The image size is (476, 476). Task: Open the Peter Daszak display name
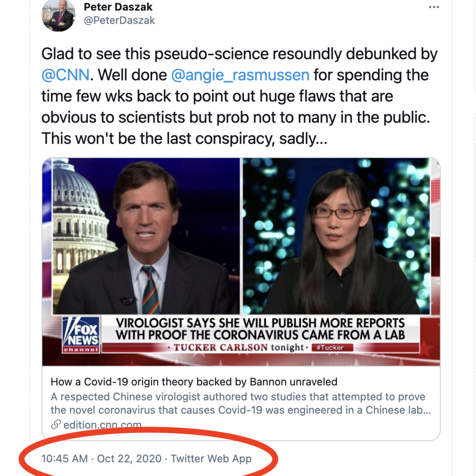click(118, 7)
